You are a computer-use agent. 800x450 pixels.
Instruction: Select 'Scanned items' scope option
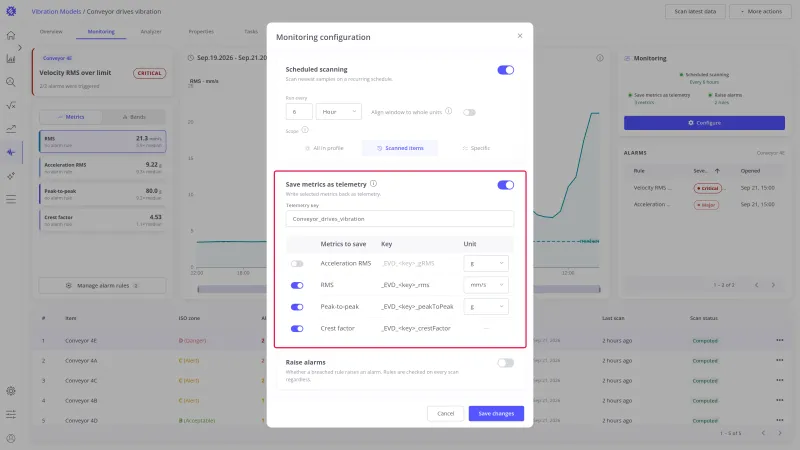click(400, 148)
